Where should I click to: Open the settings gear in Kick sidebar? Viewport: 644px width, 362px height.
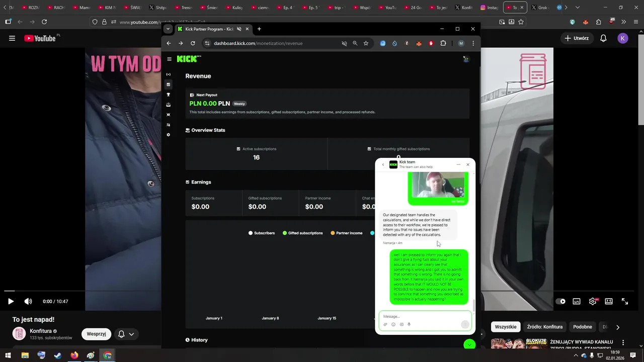click(x=169, y=135)
